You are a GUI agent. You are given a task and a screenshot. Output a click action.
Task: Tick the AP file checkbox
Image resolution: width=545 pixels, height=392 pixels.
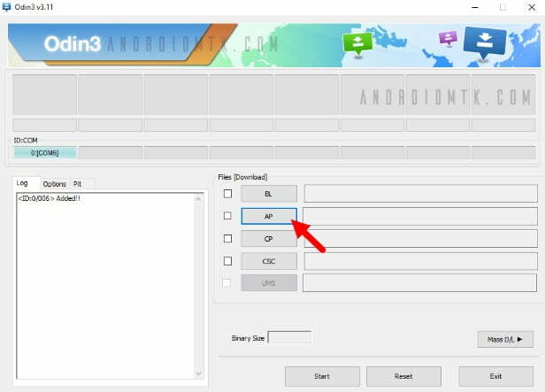click(x=227, y=216)
